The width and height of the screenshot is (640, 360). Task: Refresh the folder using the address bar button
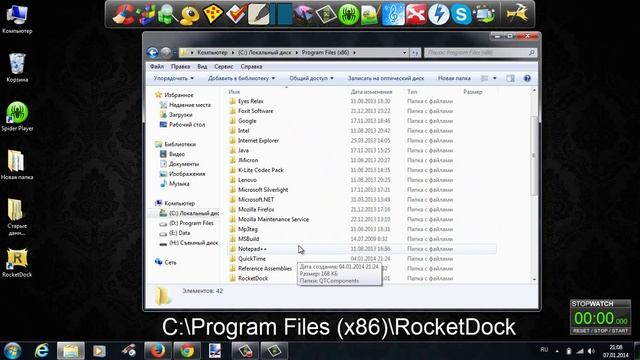415,53
